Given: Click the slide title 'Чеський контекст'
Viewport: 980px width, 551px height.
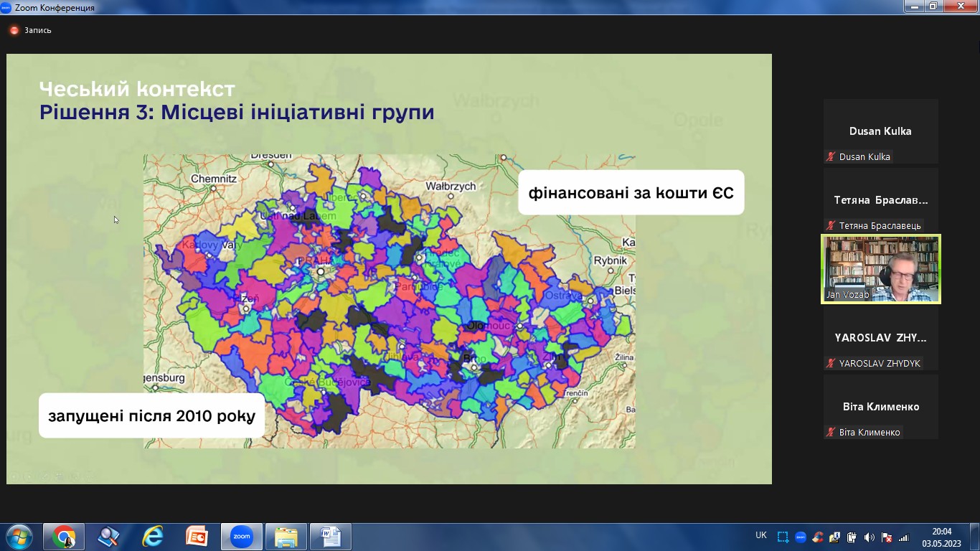Looking at the screenshot, I should tap(137, 89).
